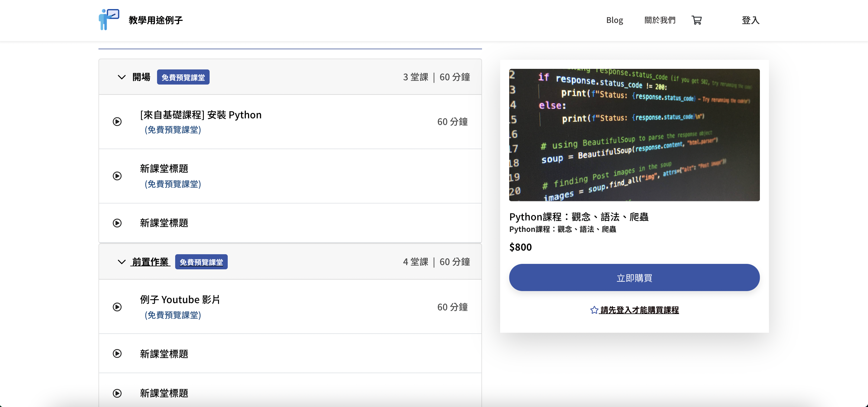Click the Python code course thumbnail
This screenshot has height=407, width=868.
[x=634, y=135]
